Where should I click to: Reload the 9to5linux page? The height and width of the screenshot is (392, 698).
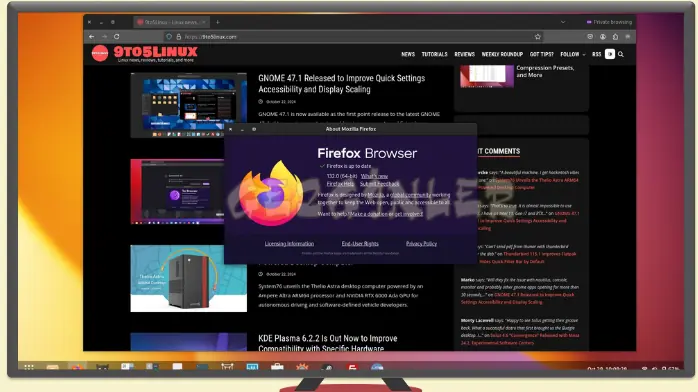click(117, 36)
